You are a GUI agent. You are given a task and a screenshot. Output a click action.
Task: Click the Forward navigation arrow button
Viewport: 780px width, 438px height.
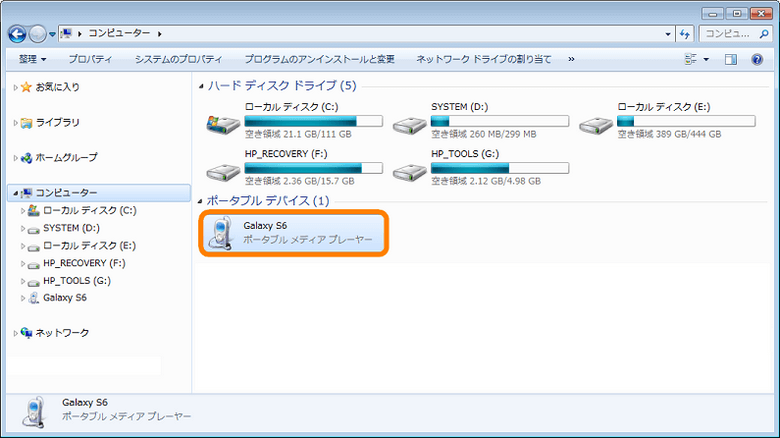[x=38, y=34]
